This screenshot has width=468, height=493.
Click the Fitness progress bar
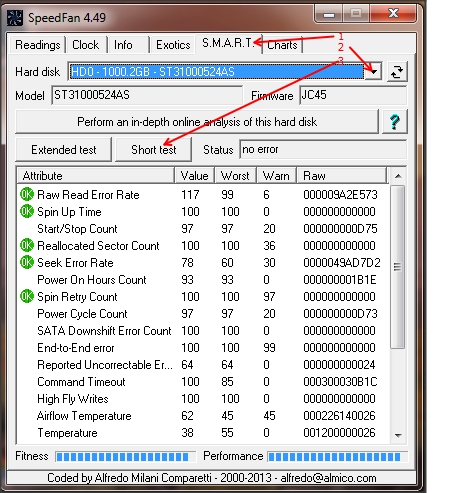125,457
